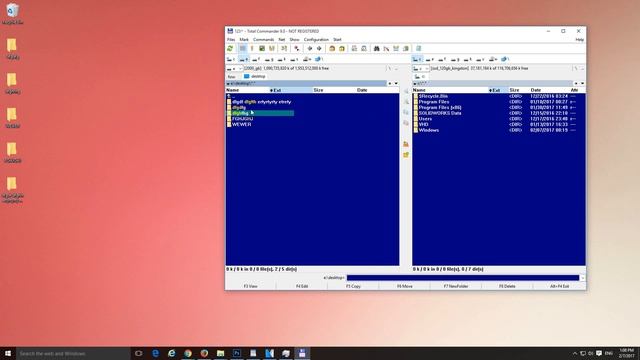Screen dimensions: 640x360
Task: Click the Total Commander icon in taskbar
Action: [x=302, y=353]
